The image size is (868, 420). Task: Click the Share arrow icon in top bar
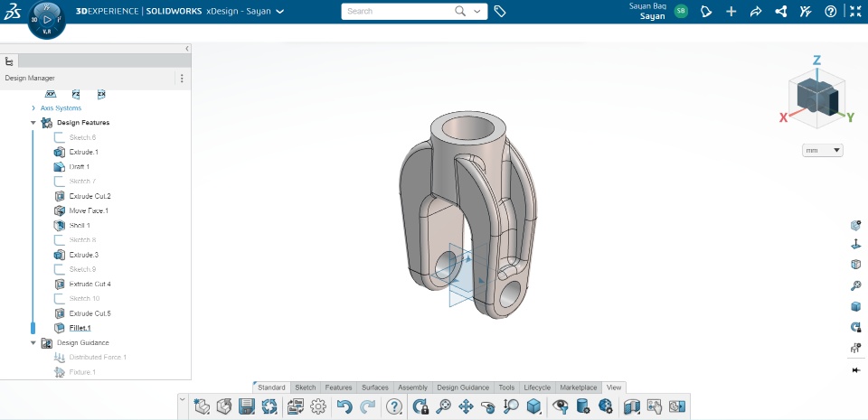click(756, 11)
